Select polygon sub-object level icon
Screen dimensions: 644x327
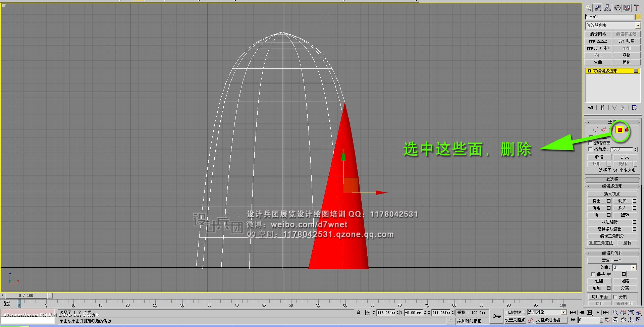620,130
